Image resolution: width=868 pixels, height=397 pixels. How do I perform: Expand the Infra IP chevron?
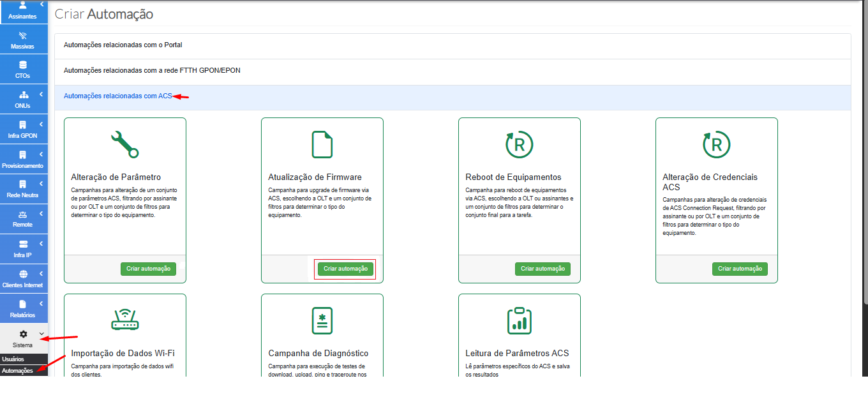click(41, 243)
